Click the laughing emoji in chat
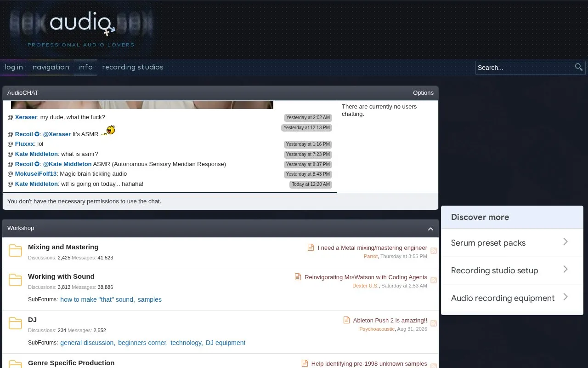This screenshot has height=368, width=588. click(109, 131)
